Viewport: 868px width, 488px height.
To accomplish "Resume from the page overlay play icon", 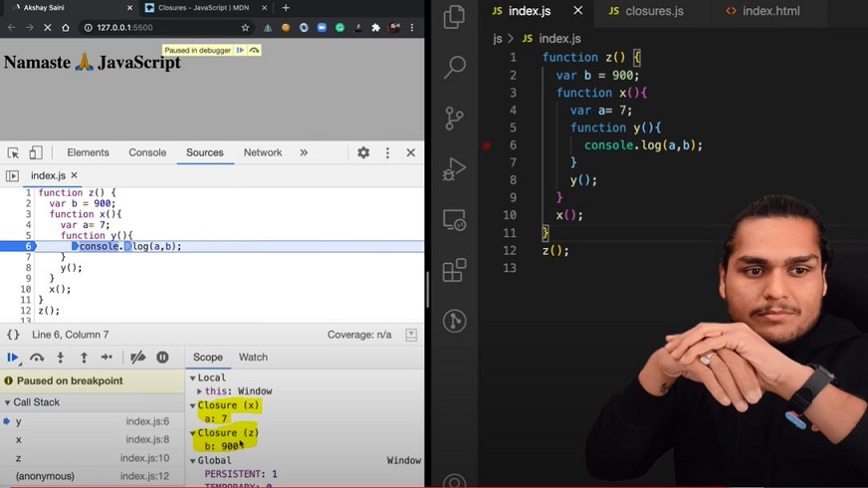I will (240, 50).
